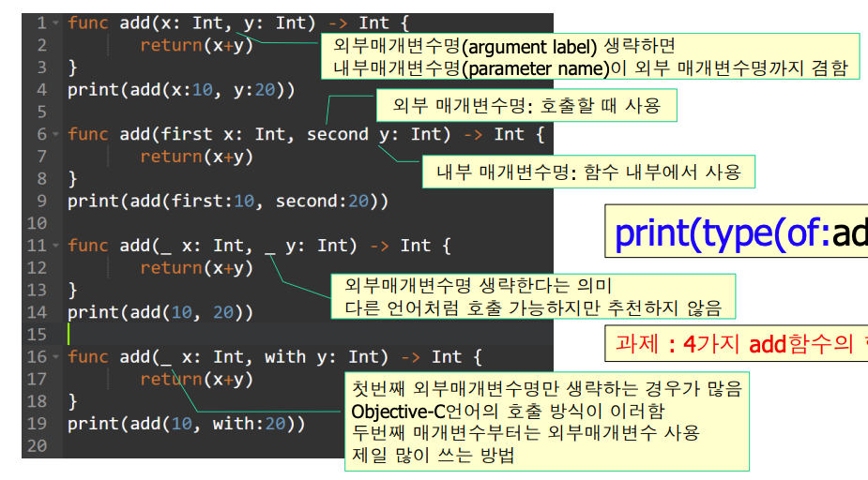
Task: Toggle the fold arrow next to line 16
Action: [x=55, y=357]
